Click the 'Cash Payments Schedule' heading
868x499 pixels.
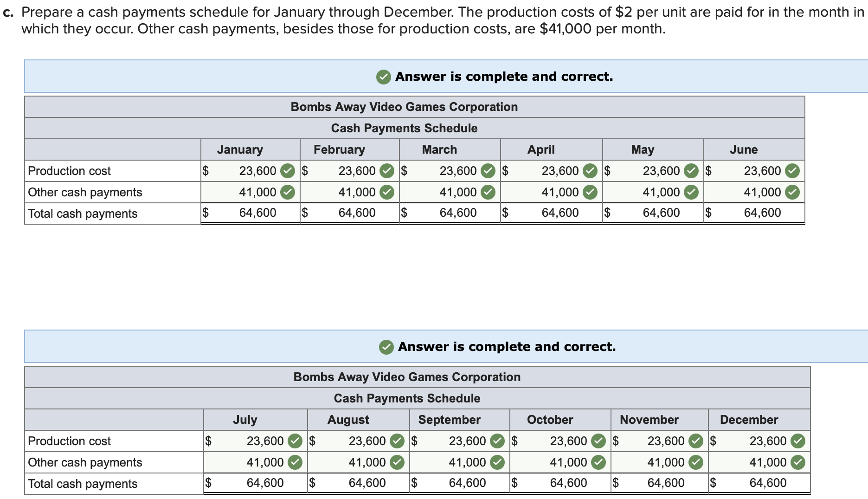tap(404, 128)
